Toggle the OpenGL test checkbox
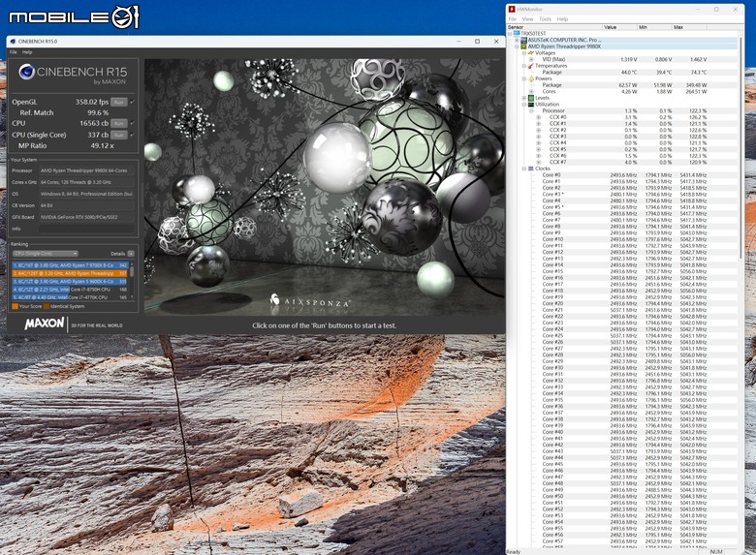This screenshot has height=555, width=756. tap(133, 102)
